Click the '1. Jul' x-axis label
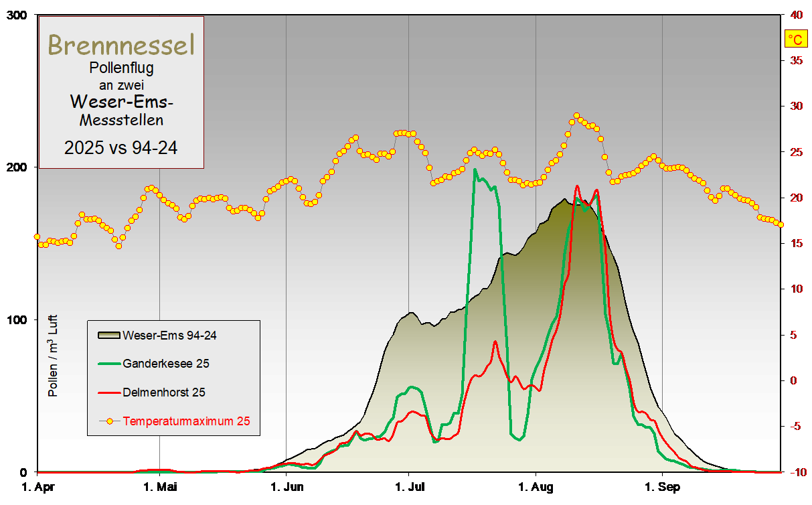This screenshot has height=505, width=812. pos(408,487)
